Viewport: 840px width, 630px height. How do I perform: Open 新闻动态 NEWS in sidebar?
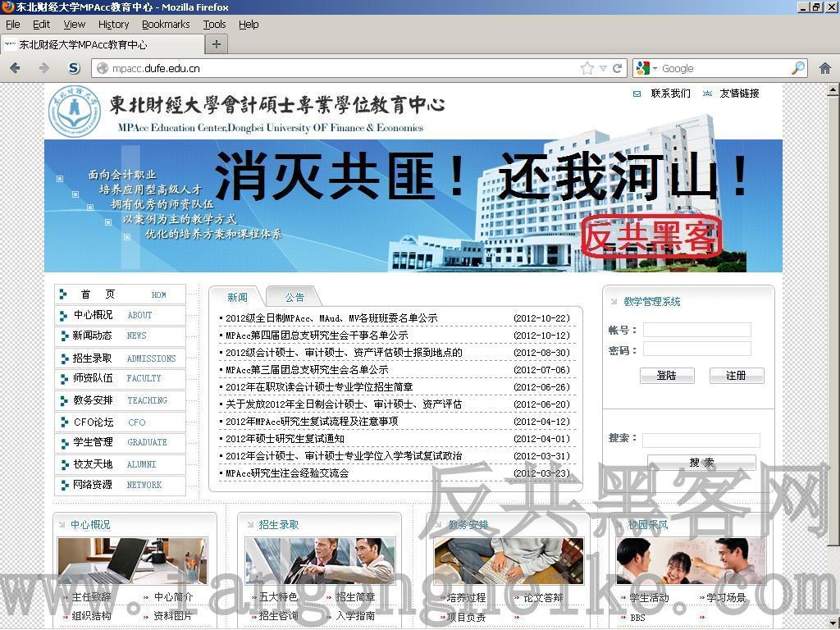(x=121, y=336)
